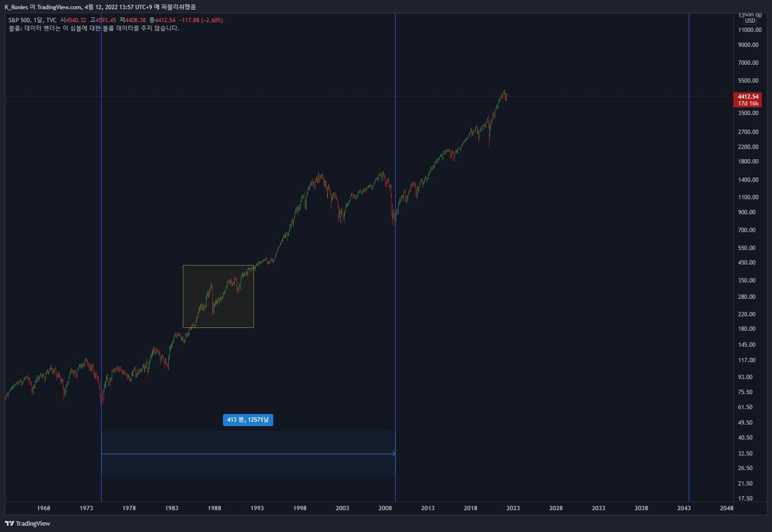Click the 117.00 price axis label
The width and height of the screenshot is (772, 532).
[747, 360]
